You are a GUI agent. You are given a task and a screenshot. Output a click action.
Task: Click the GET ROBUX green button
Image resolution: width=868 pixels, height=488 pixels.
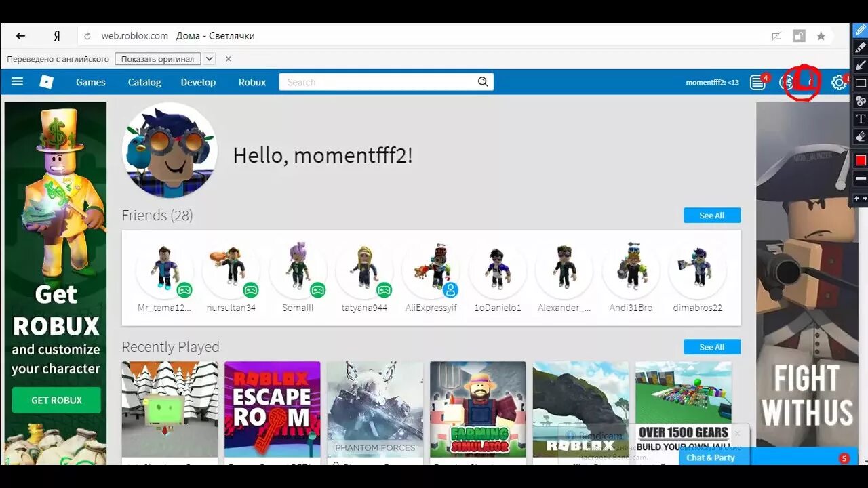56,400
